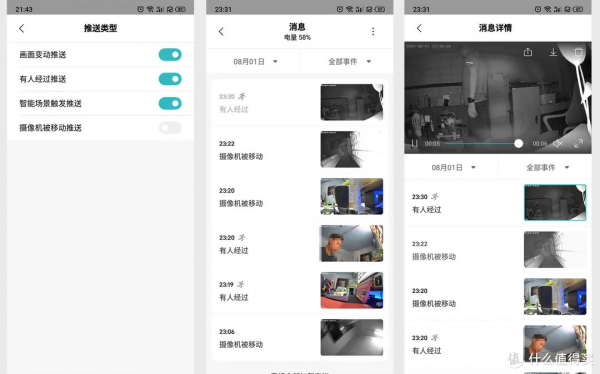Move the video progress slider handle

pyautogui.click(x=518, y=144)
